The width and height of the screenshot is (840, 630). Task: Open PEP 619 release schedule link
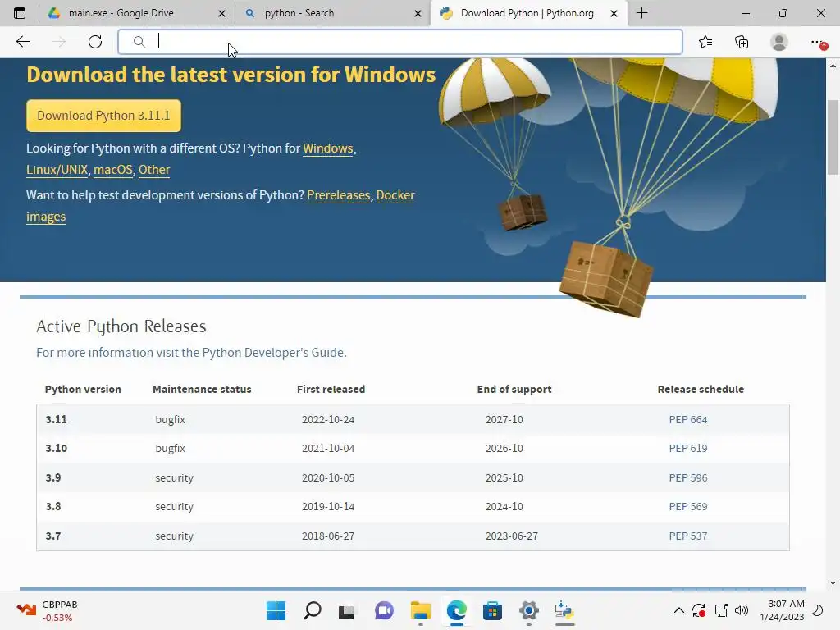pyautogui.click(x=688, y=449)
